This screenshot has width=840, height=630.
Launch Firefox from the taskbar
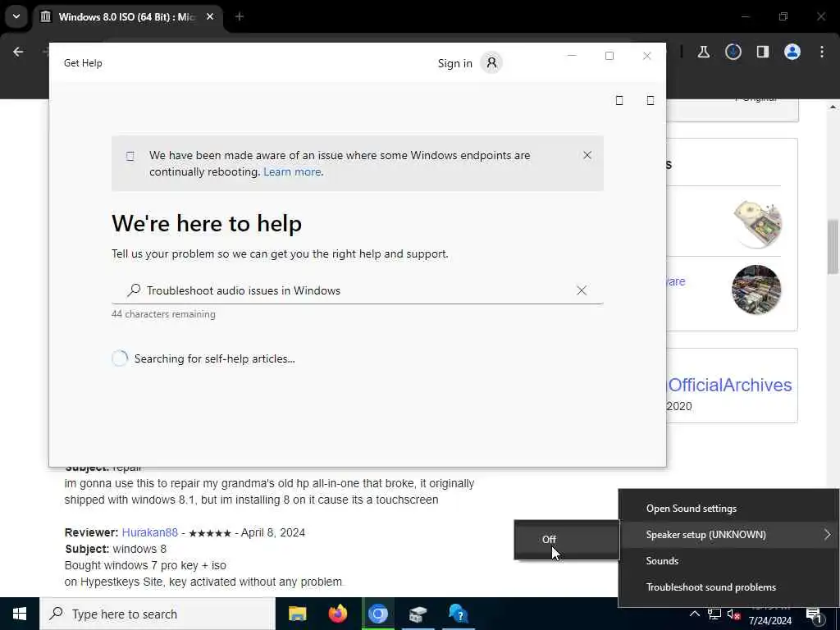pyautogui.click(x=337, y=614)
